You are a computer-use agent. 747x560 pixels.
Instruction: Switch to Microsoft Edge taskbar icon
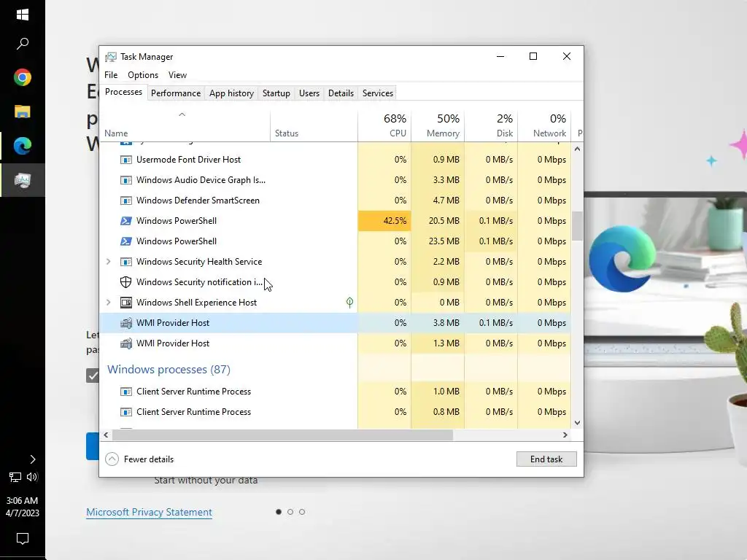(23, 146)
